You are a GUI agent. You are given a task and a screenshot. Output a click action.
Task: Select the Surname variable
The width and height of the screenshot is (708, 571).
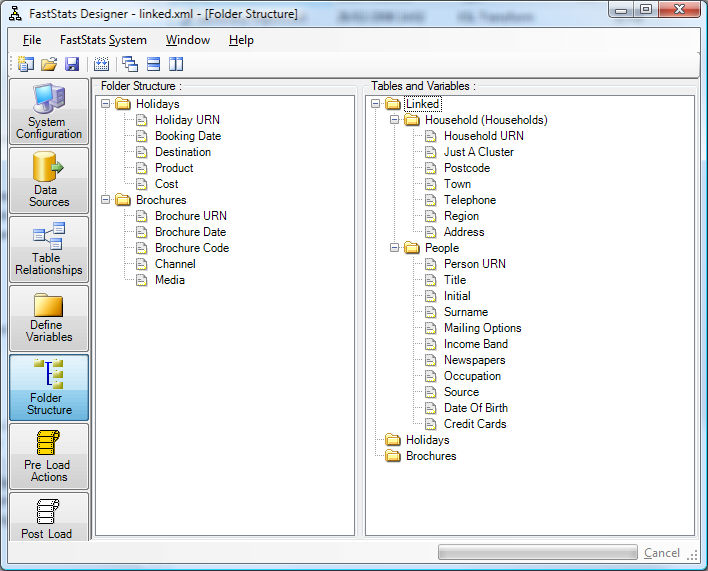[x=466, y=312]
